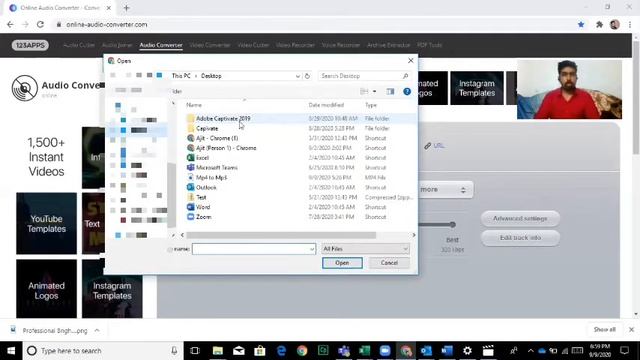This screenshot has width=640, height=360.
Task: Go to Audio Joiner in site navigation
Action: 117,45
